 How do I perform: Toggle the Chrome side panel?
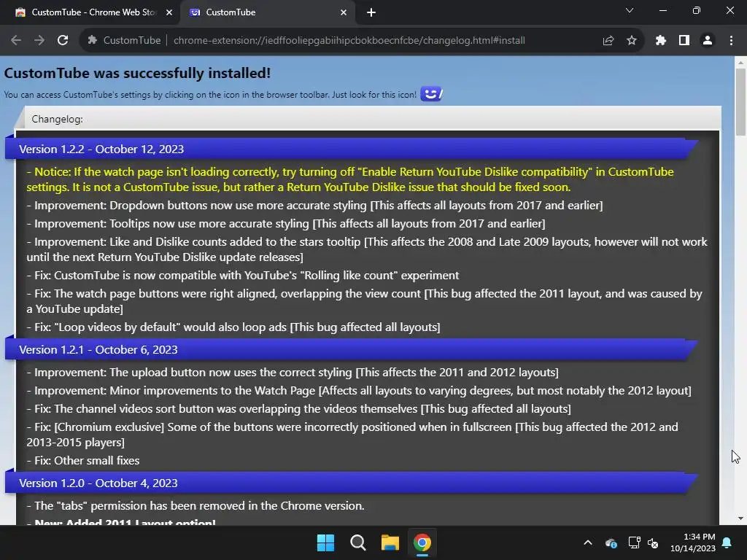tap(684, 41)
